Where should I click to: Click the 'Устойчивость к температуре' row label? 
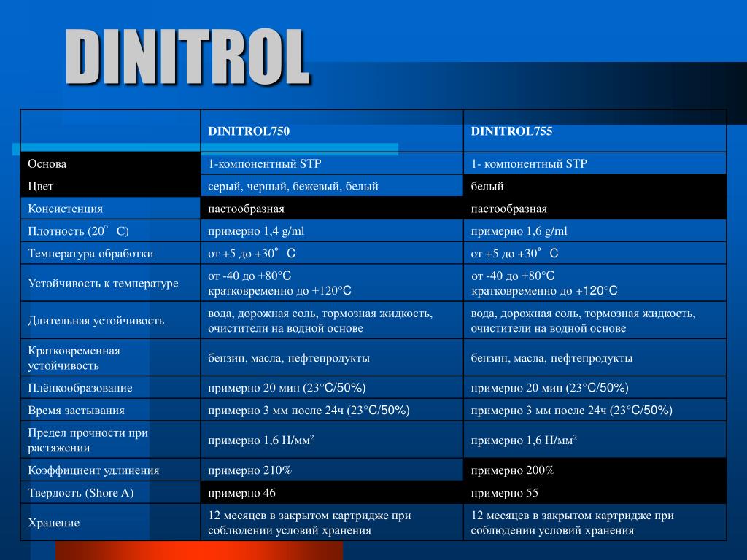tap(103, 284)
